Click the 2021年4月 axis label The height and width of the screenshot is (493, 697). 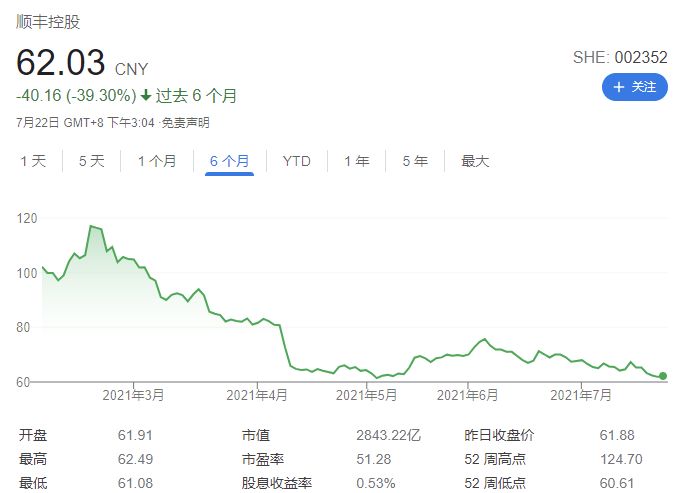click(x=257, y=395)
